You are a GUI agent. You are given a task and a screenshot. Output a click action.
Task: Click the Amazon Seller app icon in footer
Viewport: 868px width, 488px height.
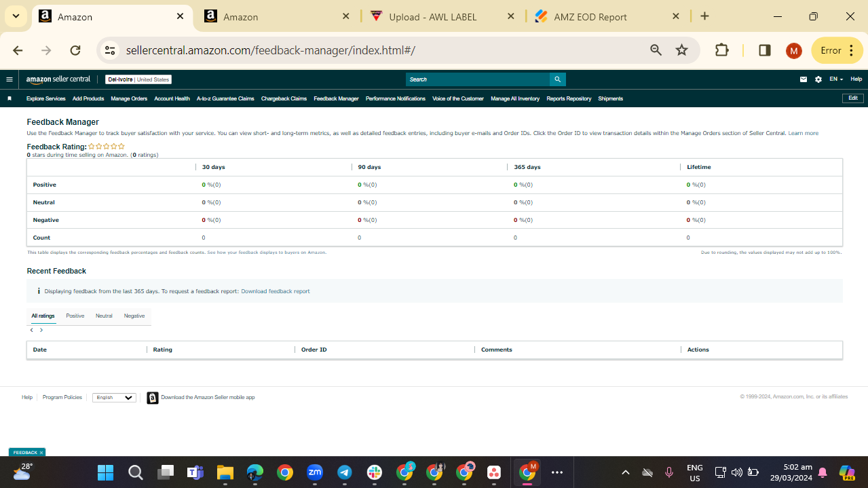[x=153, y=398]
